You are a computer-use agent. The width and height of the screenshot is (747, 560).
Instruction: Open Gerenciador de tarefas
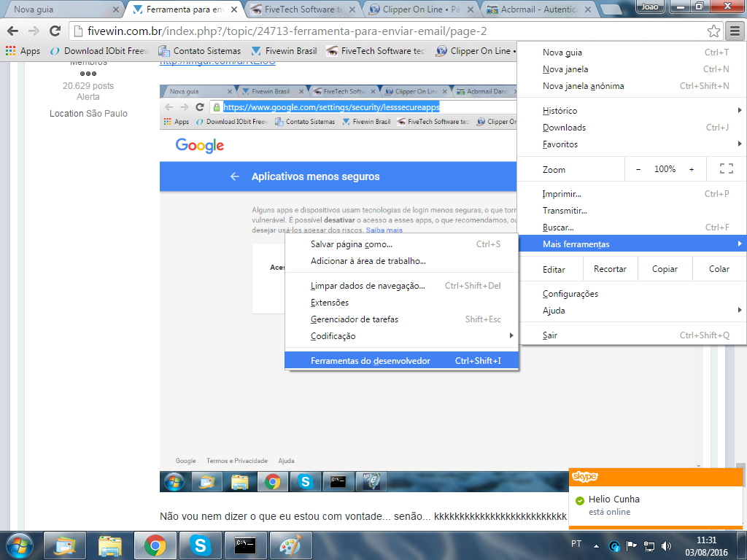[x=402, y=319]
